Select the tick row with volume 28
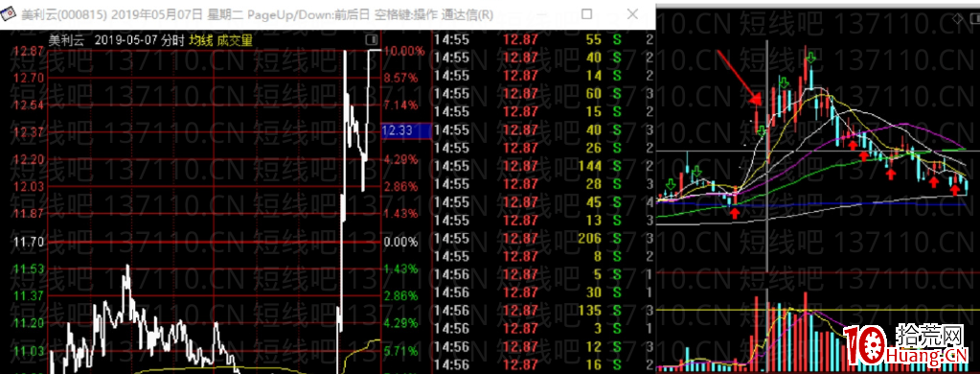This screenshot has height=374, width=980. click(544, 184)
